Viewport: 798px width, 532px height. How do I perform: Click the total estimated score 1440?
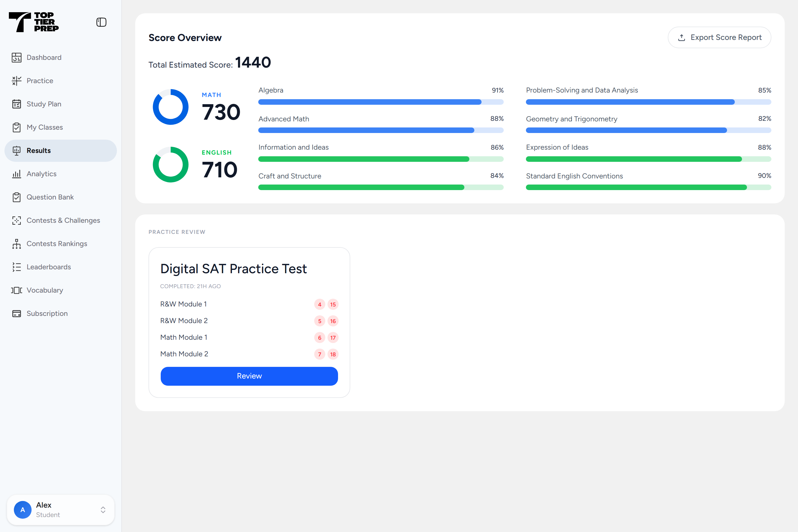[253, 62]
